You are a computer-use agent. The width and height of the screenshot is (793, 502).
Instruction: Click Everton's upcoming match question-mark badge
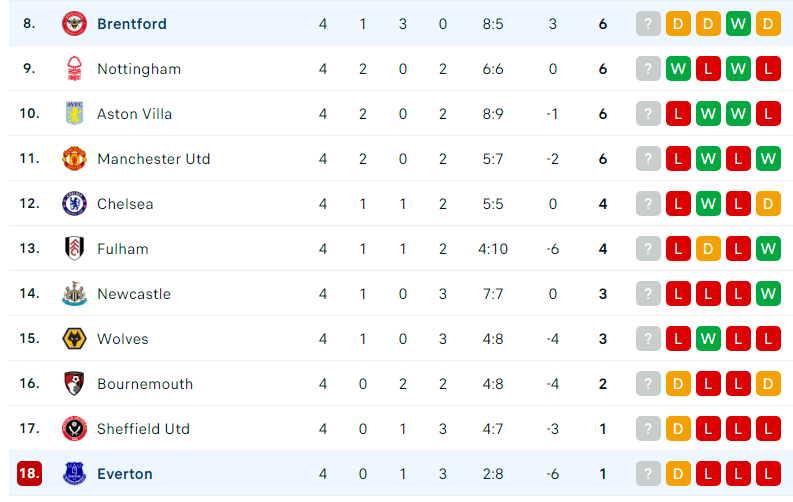click(648, 474)
